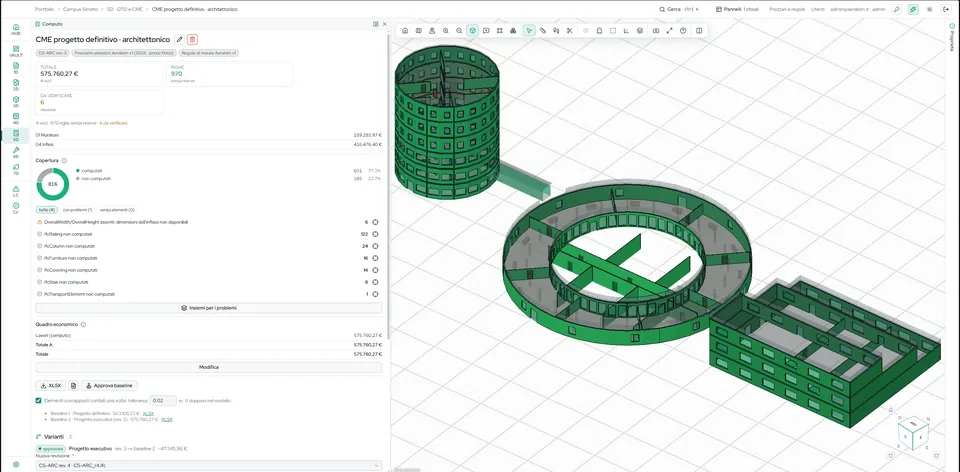
Task: Click the tolerance 0.02 input field
Action: [163, 400]
